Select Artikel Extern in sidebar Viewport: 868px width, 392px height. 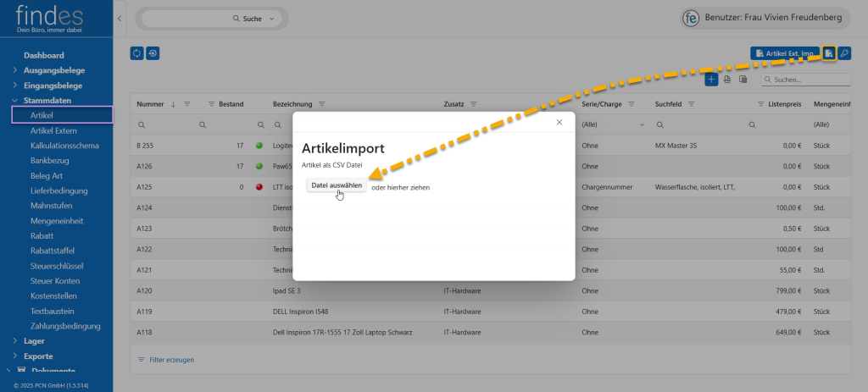(x=53, y=130)
